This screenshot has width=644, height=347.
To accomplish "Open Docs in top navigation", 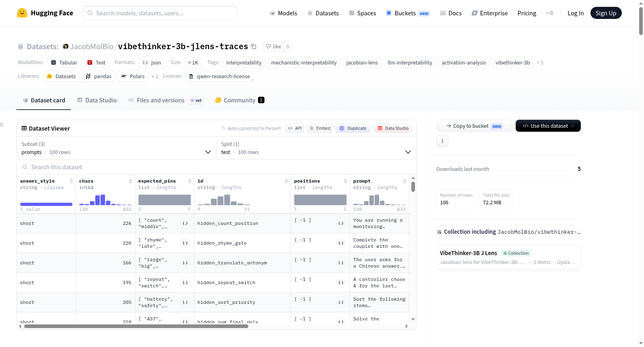I will pos(450,13).
